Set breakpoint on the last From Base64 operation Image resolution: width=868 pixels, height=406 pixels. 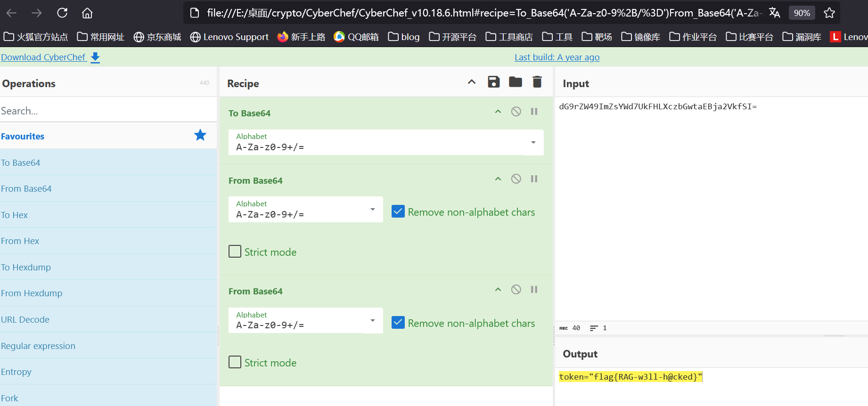(534, 290)
